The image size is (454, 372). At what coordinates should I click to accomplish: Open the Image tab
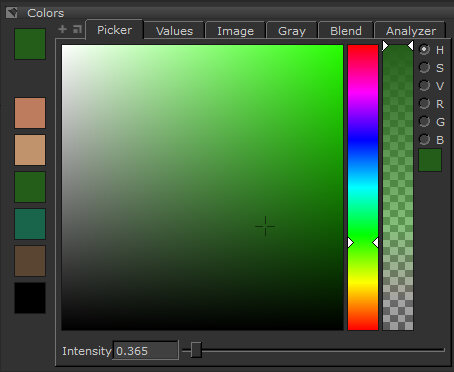click(235, 31)
